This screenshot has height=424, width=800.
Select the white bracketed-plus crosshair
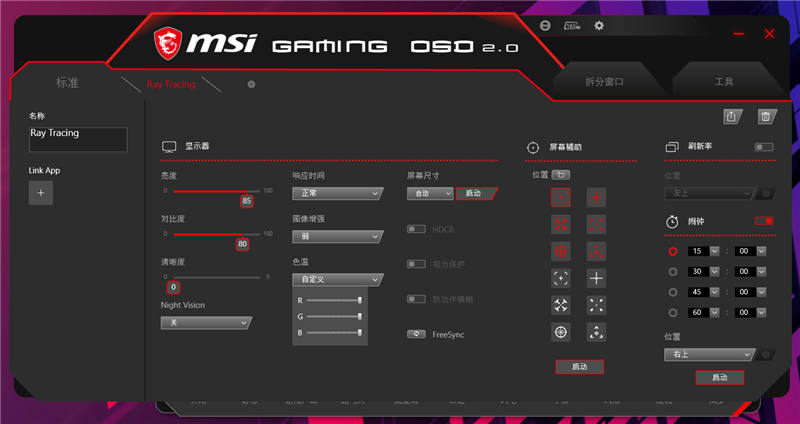coord(561,278)
